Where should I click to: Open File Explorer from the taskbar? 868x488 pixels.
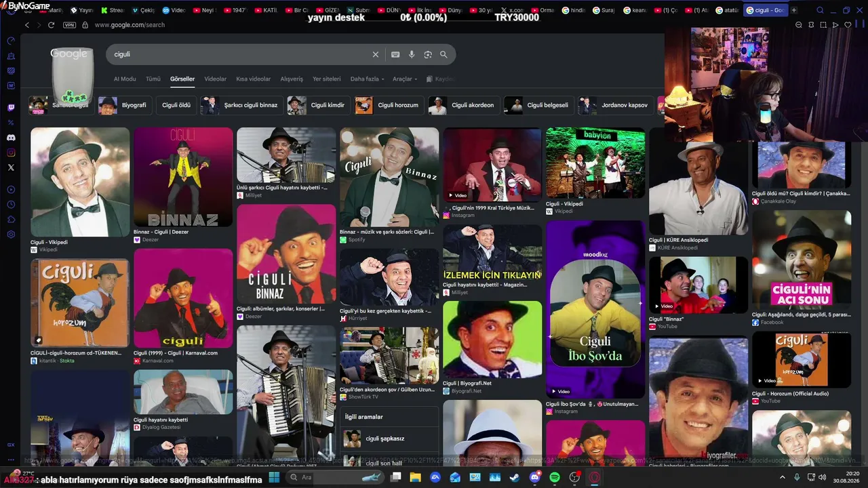[x=415, y=477]
